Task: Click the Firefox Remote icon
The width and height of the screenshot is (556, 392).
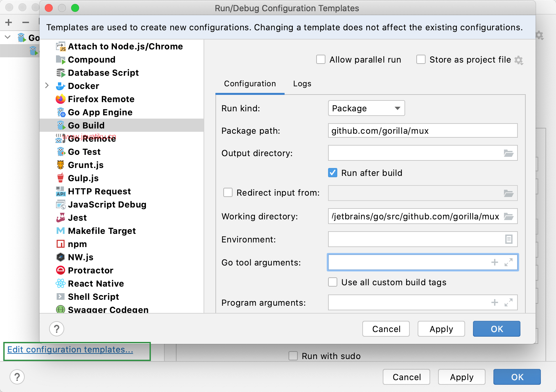Action: [x=61, y=99]
